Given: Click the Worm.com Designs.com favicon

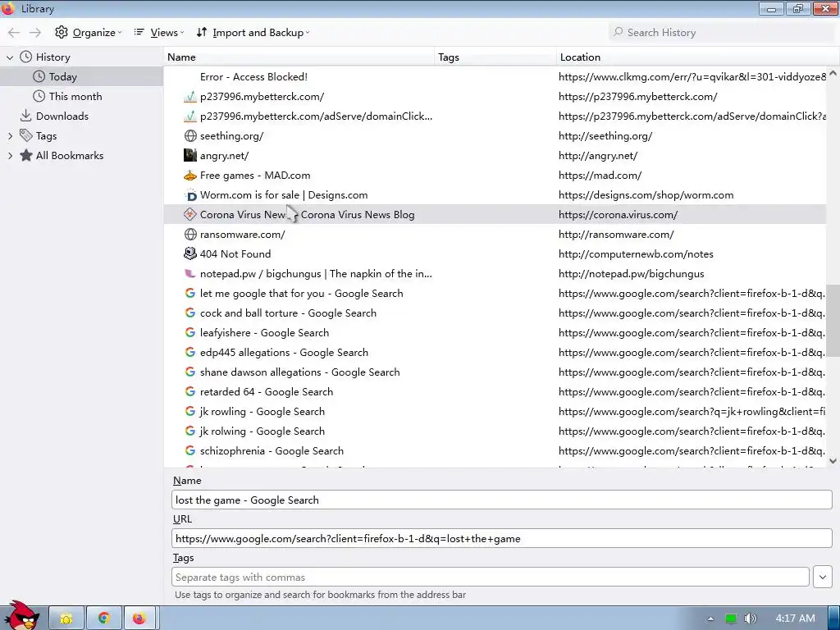Looking at the screenshot, I should (x=190, y=195).
